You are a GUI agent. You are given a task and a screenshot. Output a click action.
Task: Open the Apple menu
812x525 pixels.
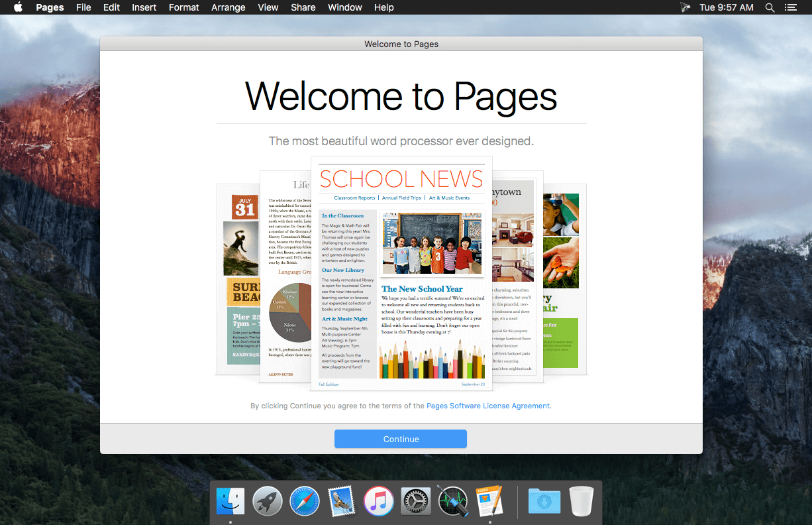(x=18, y=7)
